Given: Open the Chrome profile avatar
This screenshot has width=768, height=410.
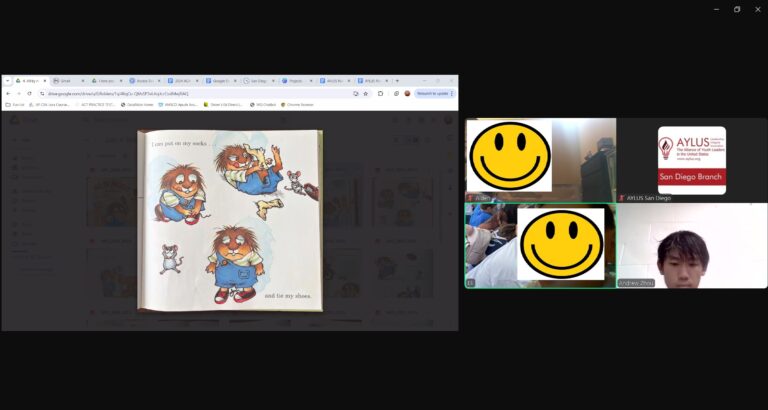Looking at the screenshot, I should (x=407, y=94).
